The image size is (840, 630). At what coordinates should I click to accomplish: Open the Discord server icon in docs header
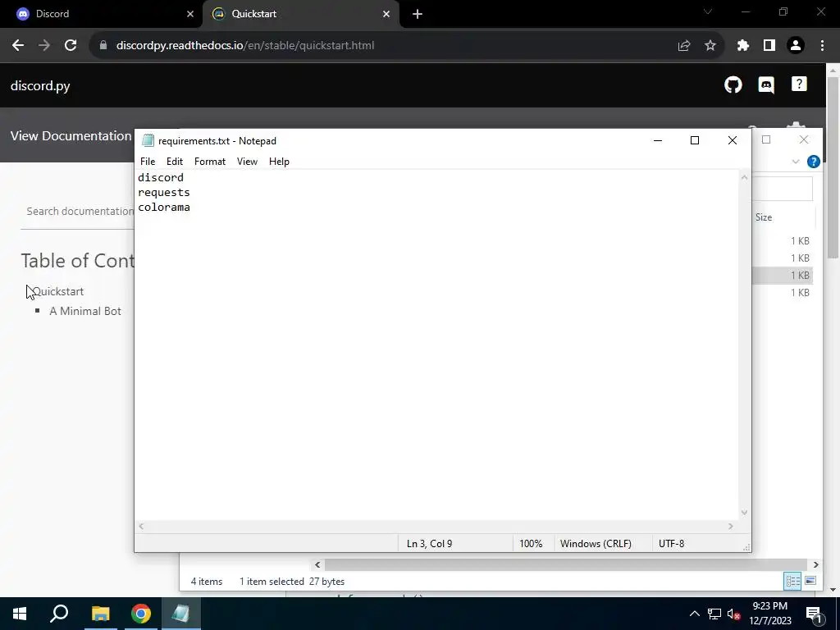tap(766, 84)
